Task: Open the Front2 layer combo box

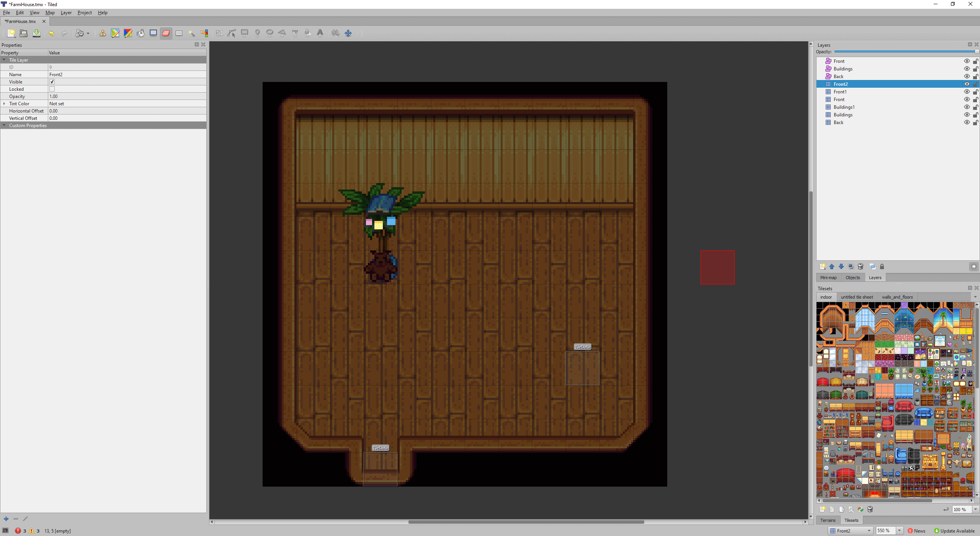Action: [851, 531]
